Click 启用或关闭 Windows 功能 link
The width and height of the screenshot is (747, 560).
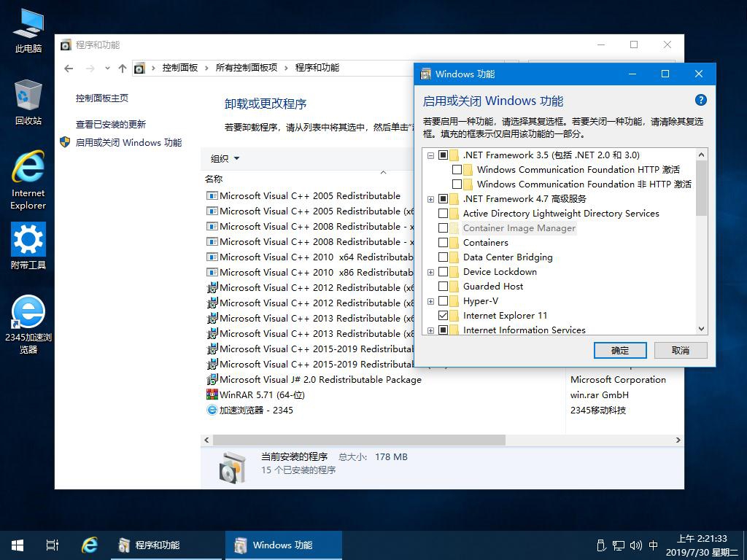point(128,142)
